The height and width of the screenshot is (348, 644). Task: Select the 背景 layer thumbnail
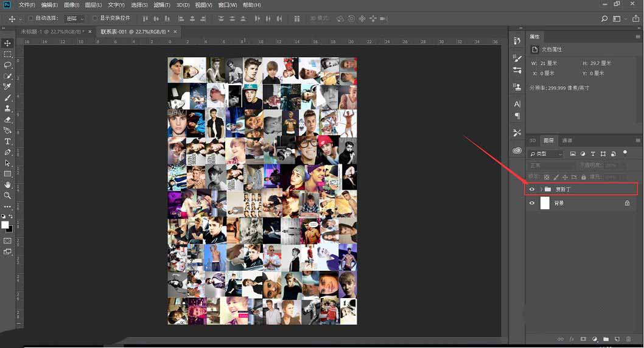(x=545, y=203)
